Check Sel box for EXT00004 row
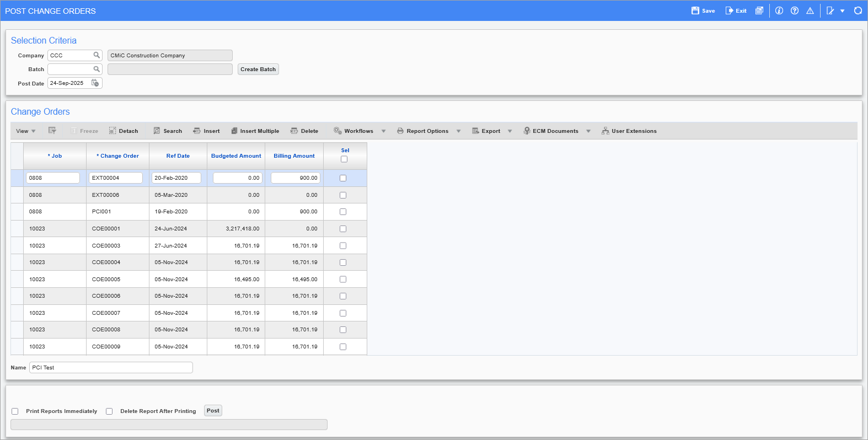Image resolution: width=868 pixels, height=440 pixels. click(x=343, y=178)
